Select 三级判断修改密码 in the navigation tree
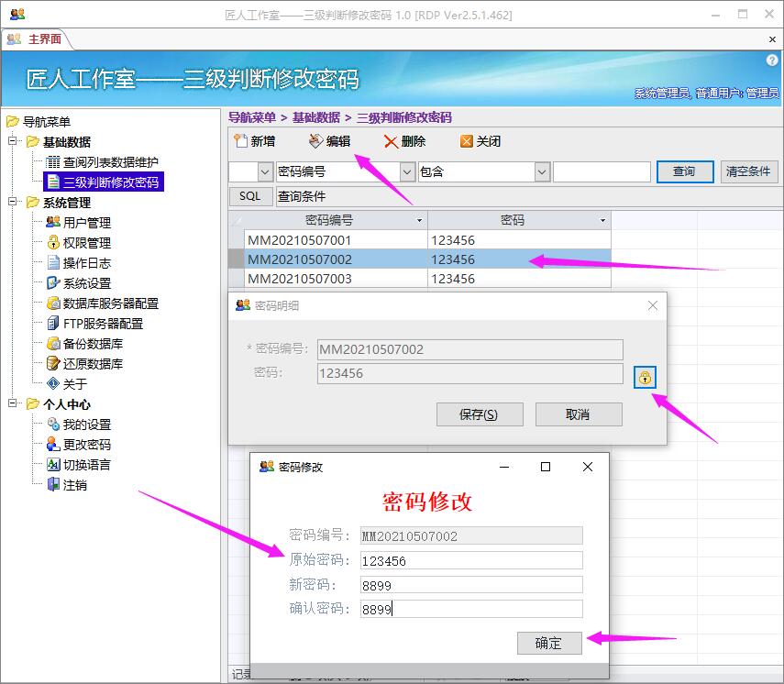Viewport: 784px width, 684px height. pos(104,182)
